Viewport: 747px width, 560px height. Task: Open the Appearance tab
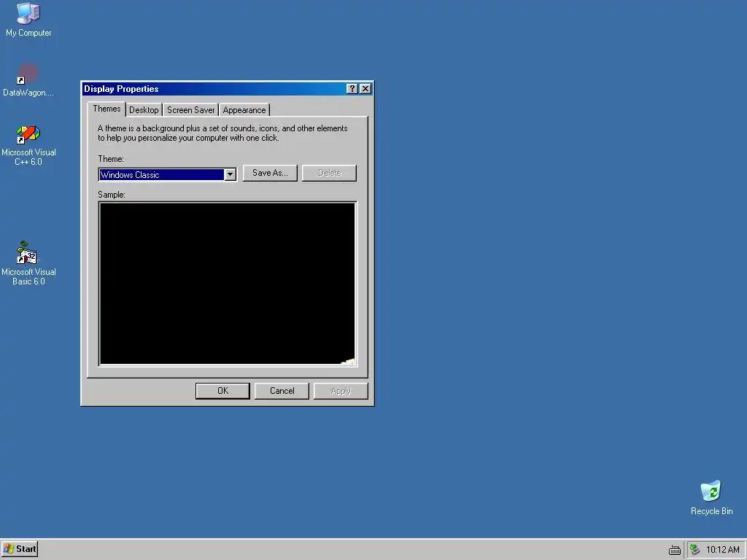(244, 110)
